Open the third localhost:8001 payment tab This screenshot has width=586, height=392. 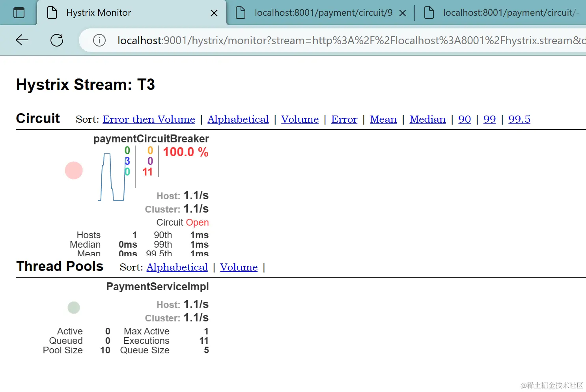(x=502, y=13)
